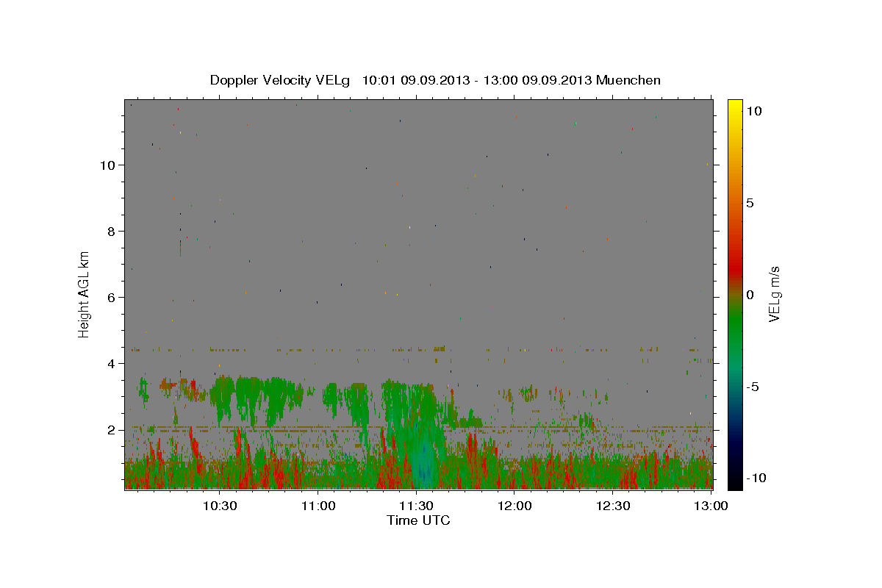The height and width of the screenshot is (588, 882).
Task: Click the colorbar value 5
Action: point(750,203)
